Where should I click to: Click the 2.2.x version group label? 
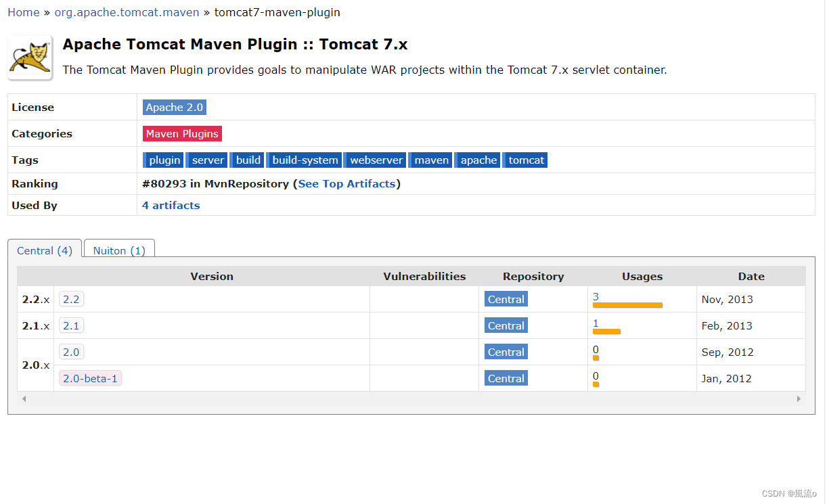tap(36, 299)
